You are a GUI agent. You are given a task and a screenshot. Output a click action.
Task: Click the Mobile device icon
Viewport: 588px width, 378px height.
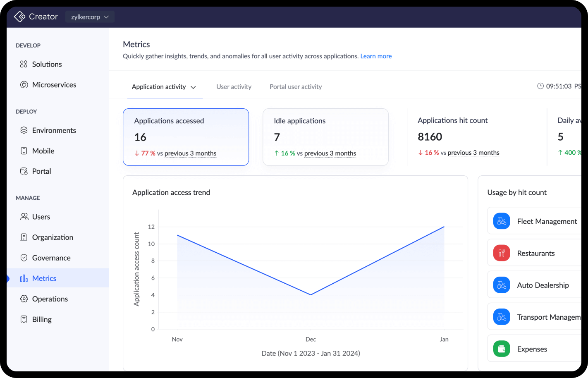coord(24,151)
